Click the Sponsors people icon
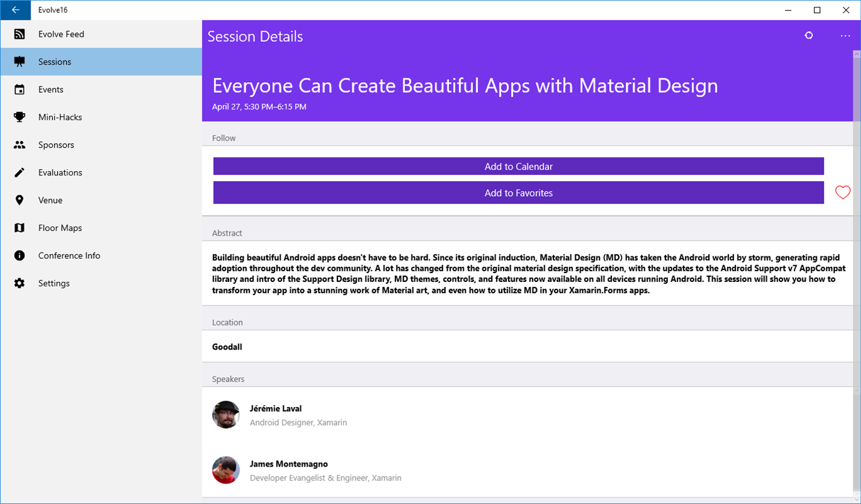Viewport: 861px width, 504px height. [19, 145]
